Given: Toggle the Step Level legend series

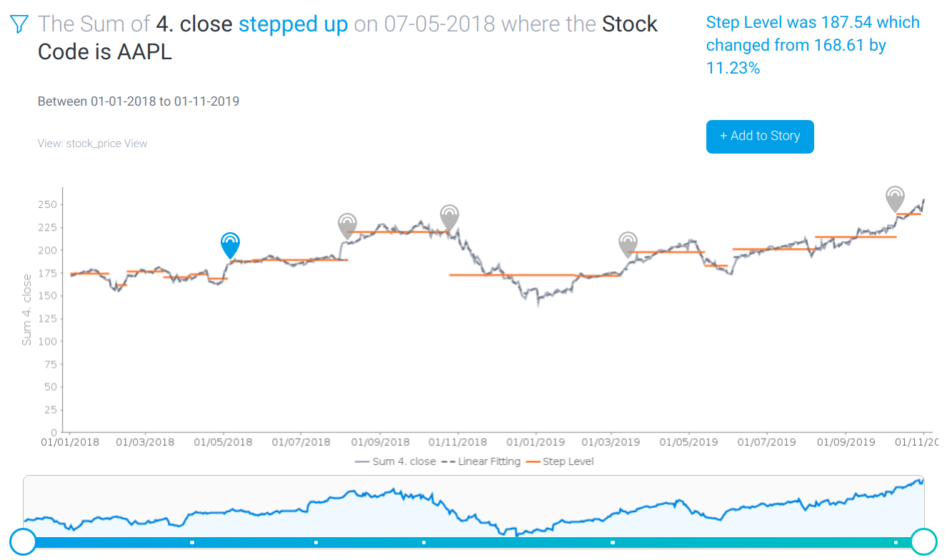Looking at the screenshot, I should point(560,461).
